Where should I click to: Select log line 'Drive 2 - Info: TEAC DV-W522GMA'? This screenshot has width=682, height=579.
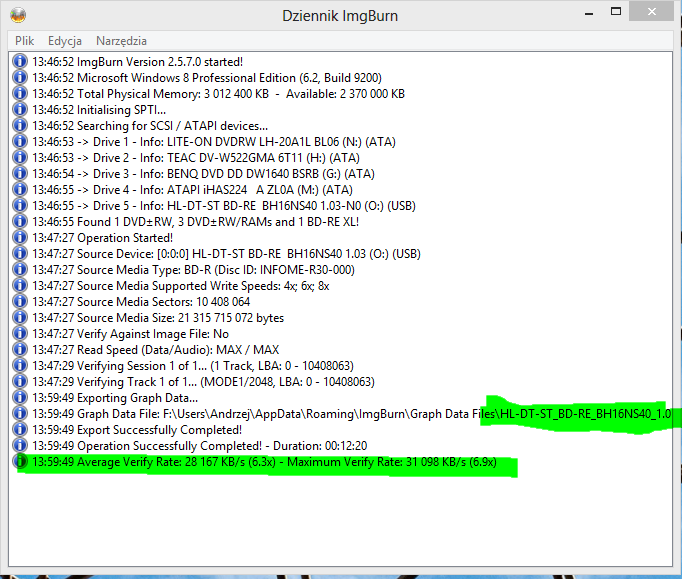point(196,158)
